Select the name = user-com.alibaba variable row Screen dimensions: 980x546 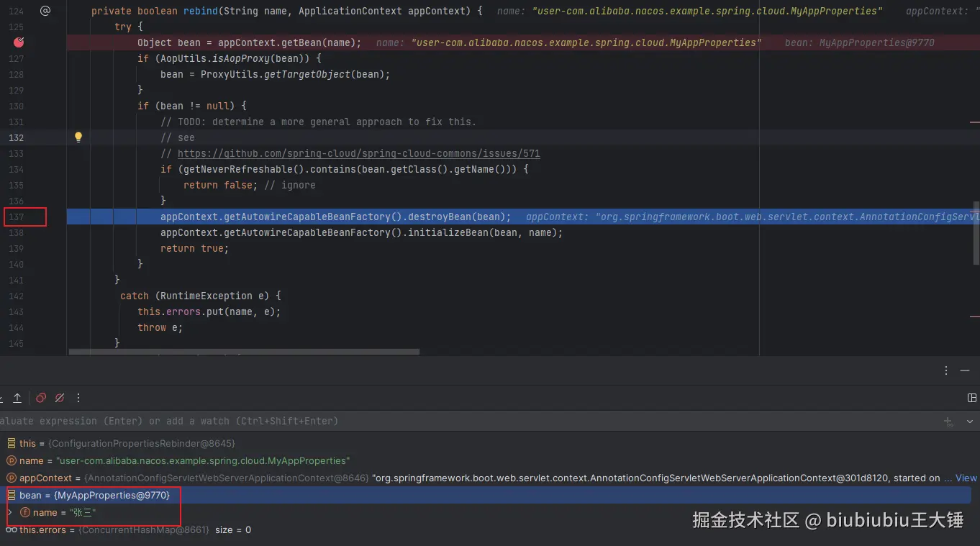[x=486, y=460]
